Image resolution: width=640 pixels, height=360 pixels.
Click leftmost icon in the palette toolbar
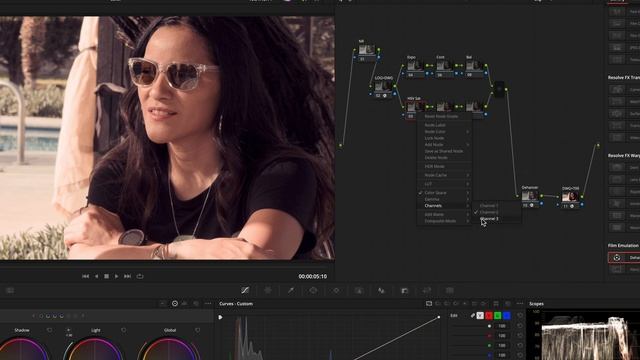pyautogui.click(x=10, y=290)
